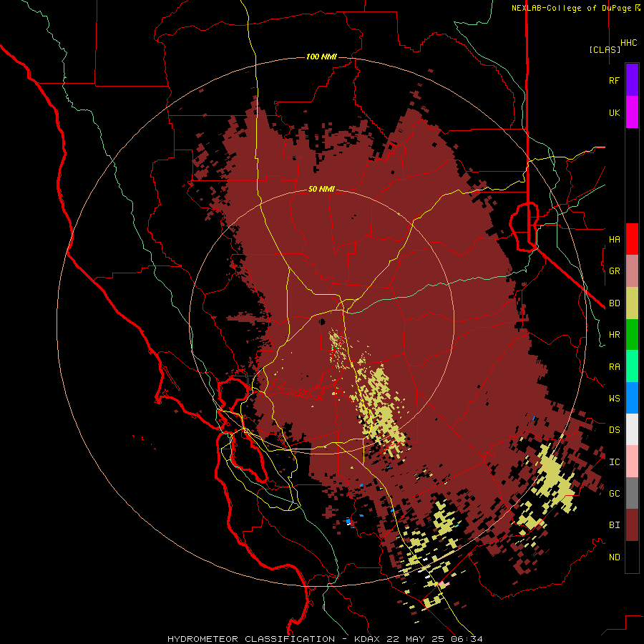Click the RA legend label
The width and height of the screenshot is (644, 644).
click(x=614, y=367)
